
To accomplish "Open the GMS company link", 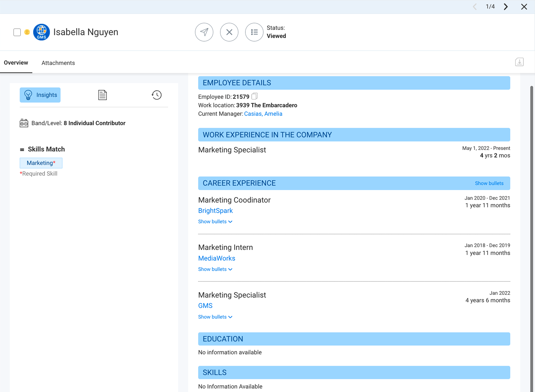I will tap(205, 306).
